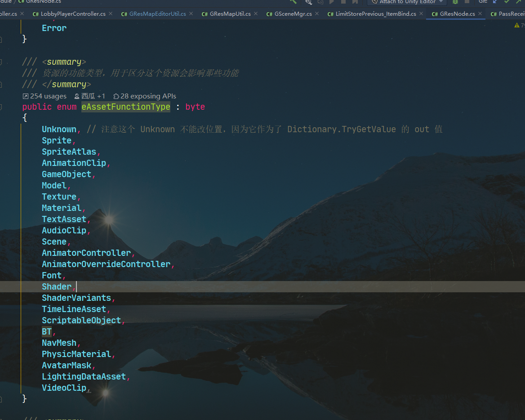Place cursor on the Unknown enum member
The width and height of the screenshot is (525, 420).
click(x=59, y=129)
